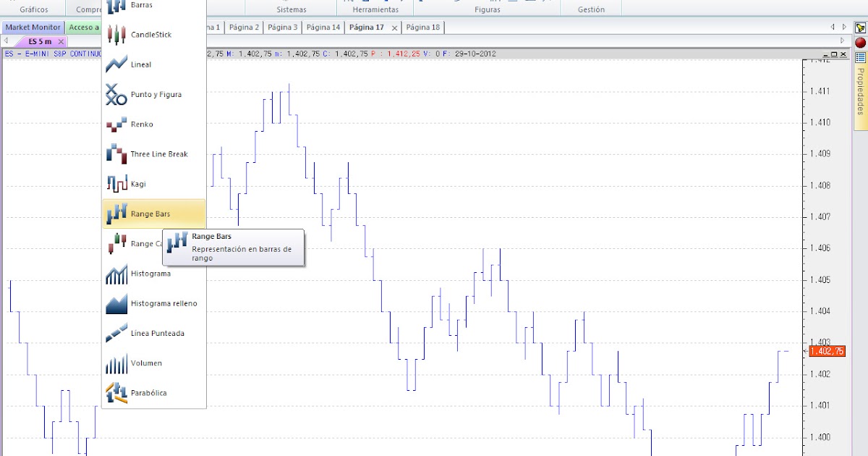Click the orange 1.402,75 price marker
Image resolution: width=868 pixels, height=456 pixels.
pyautogui.click(x=826, y=351)
